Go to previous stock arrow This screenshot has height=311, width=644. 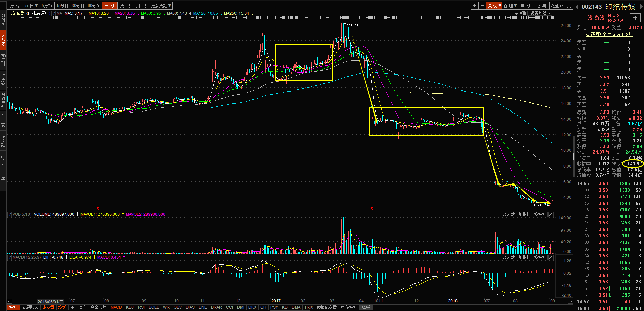(x=577, y=7)
